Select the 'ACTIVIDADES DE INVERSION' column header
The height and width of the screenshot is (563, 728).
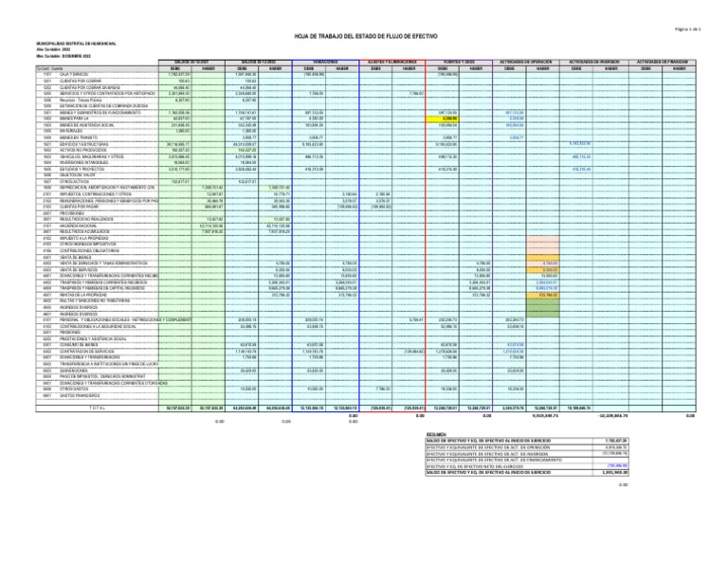click(593, 63)
